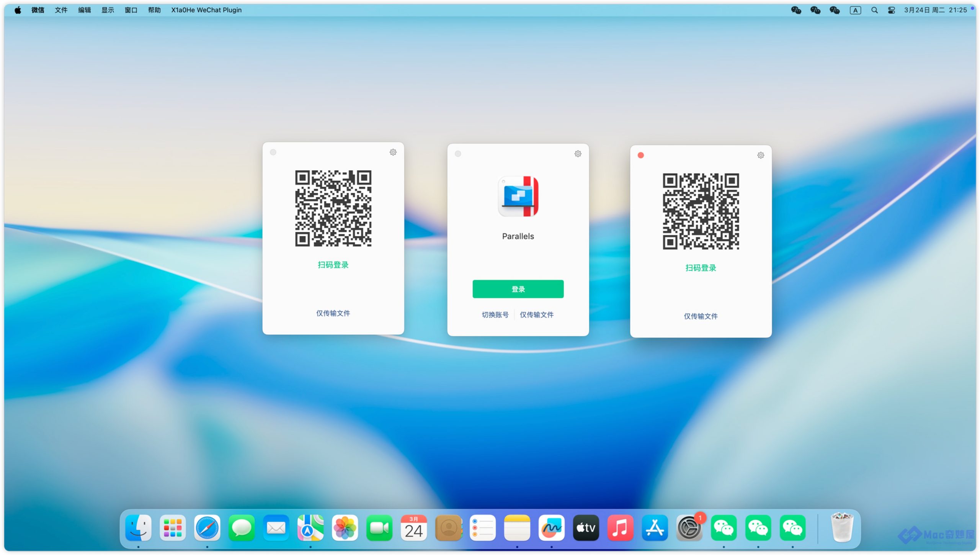Click the leftmost WeChat menu bar status icon
The height and width of the screenshot is (555, 980).
tap(796, 10)
